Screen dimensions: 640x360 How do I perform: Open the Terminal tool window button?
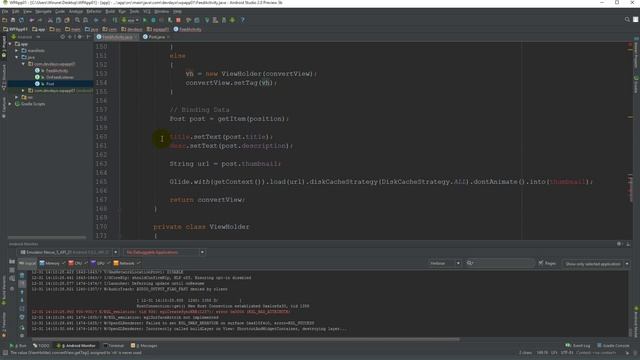[113, 346]
